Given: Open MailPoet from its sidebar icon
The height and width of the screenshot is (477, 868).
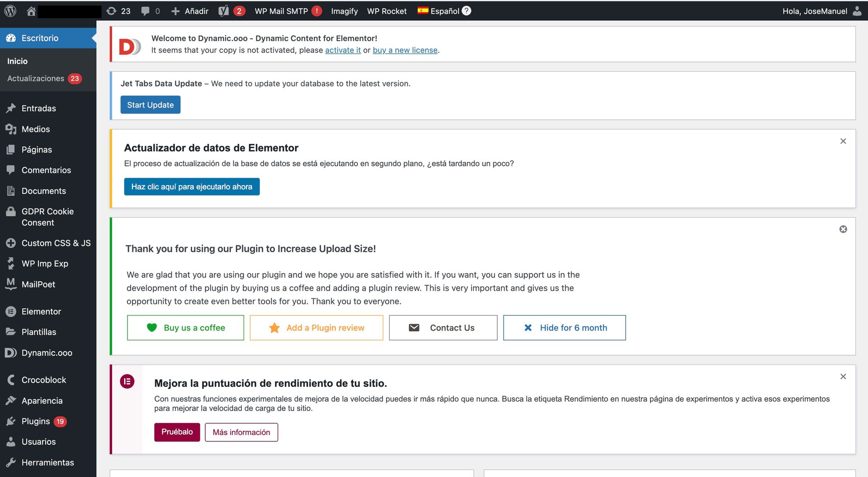Looking at the screenshot, I should [10, 284].
